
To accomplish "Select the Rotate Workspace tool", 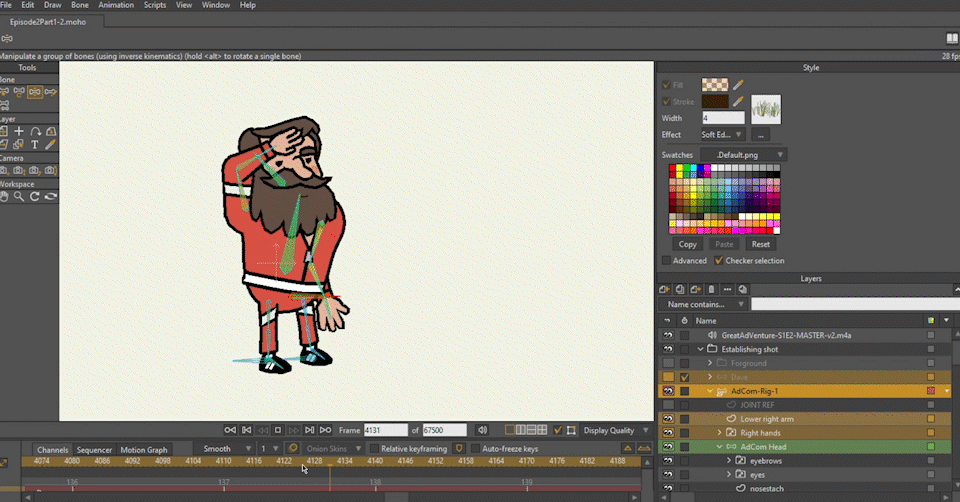I will (x=35, y=197).
